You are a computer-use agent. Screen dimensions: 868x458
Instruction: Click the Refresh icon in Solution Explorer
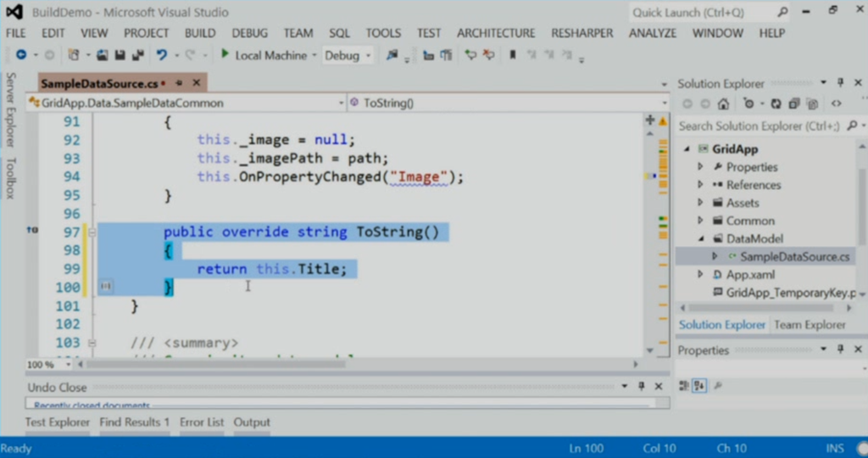pos(776,103)
